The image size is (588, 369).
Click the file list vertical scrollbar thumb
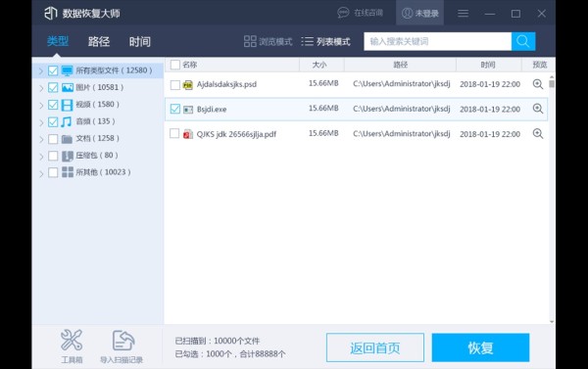tap(551, 83)
